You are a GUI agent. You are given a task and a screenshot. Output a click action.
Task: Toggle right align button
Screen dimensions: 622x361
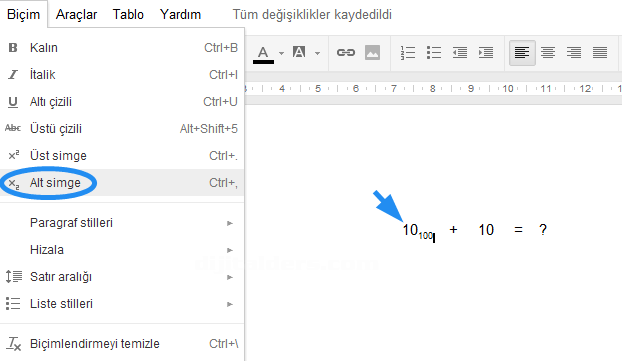click(574, 52)
